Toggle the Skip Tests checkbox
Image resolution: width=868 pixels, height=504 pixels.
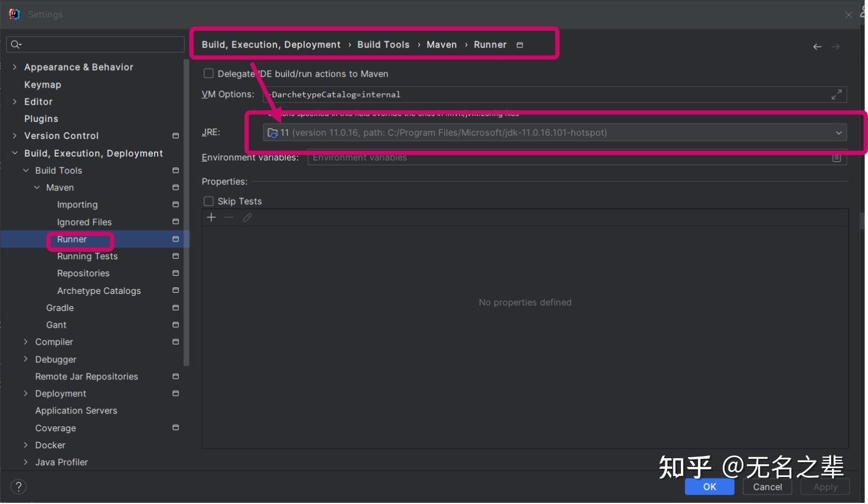[x=209, y=202]
